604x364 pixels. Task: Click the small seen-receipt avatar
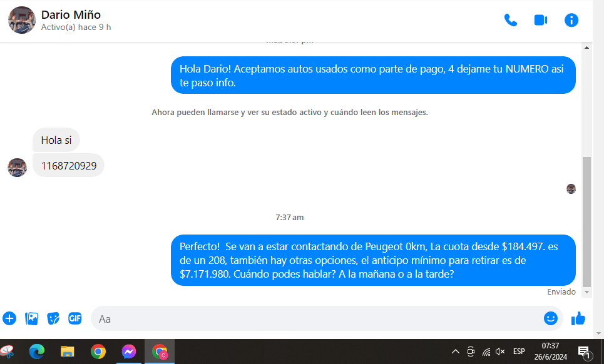tap(571, 188)
